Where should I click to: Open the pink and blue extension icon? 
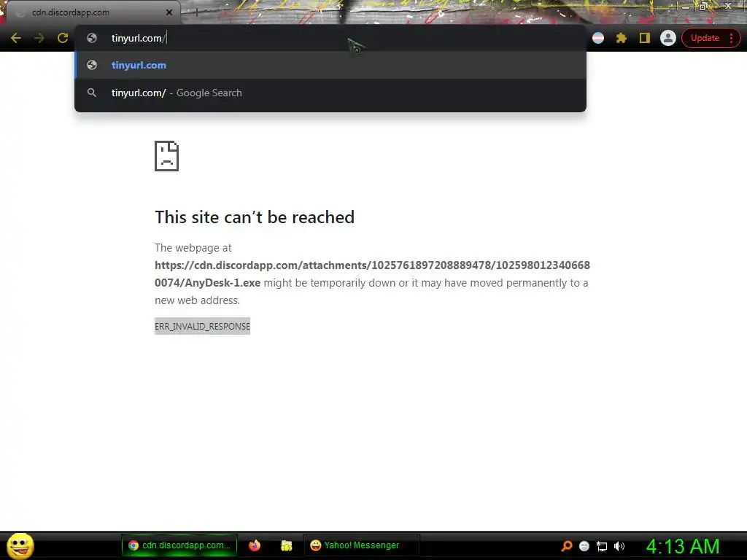[598, 38]
